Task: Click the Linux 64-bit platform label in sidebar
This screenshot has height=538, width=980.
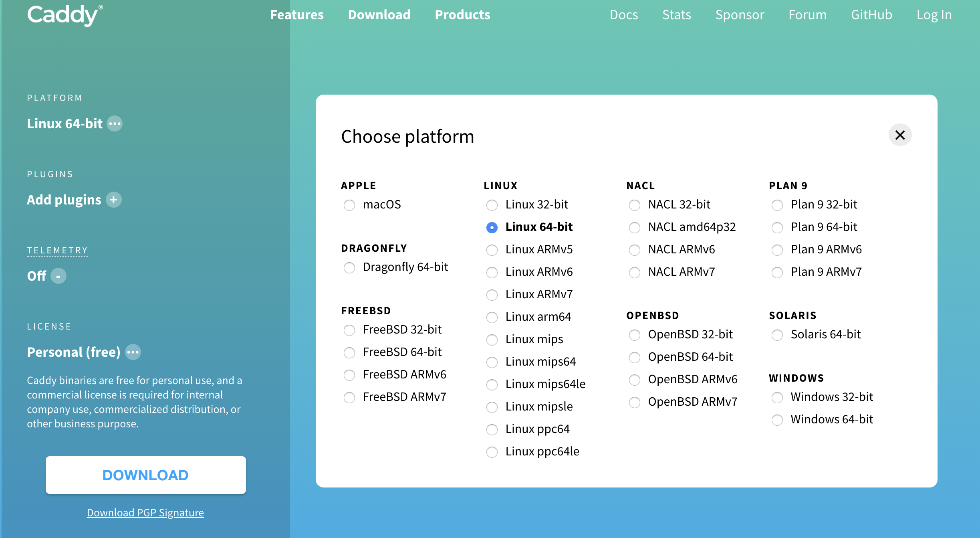Action: (65, 123)
